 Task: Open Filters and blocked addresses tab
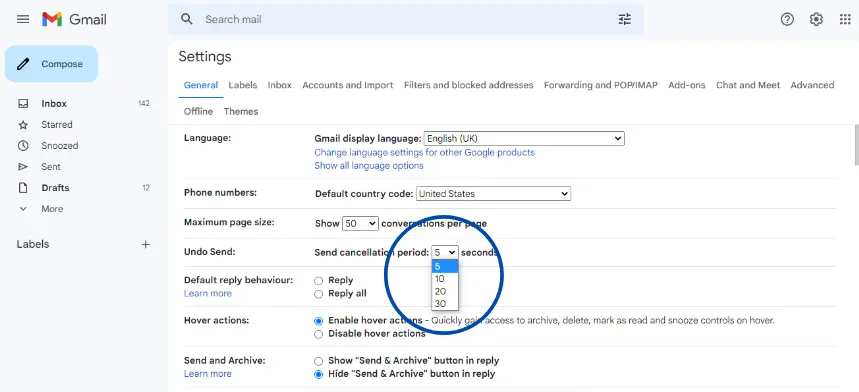[468, 85]
